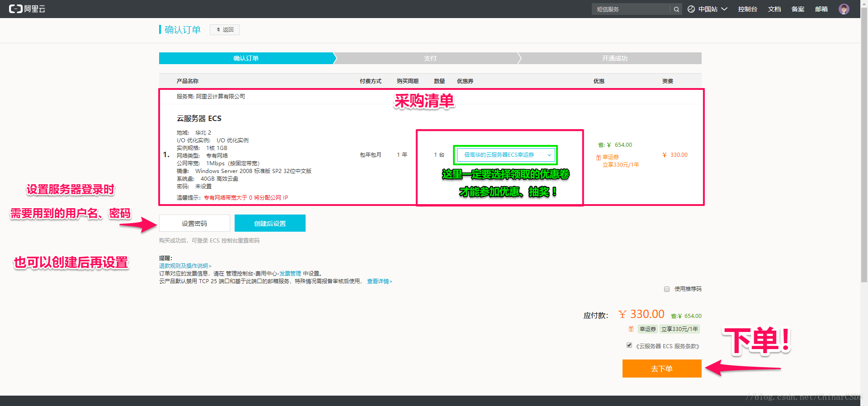Click the 产品名称 column header
Image resolution: width=868 pixels, height=406 pixels.
coord(188,81)
